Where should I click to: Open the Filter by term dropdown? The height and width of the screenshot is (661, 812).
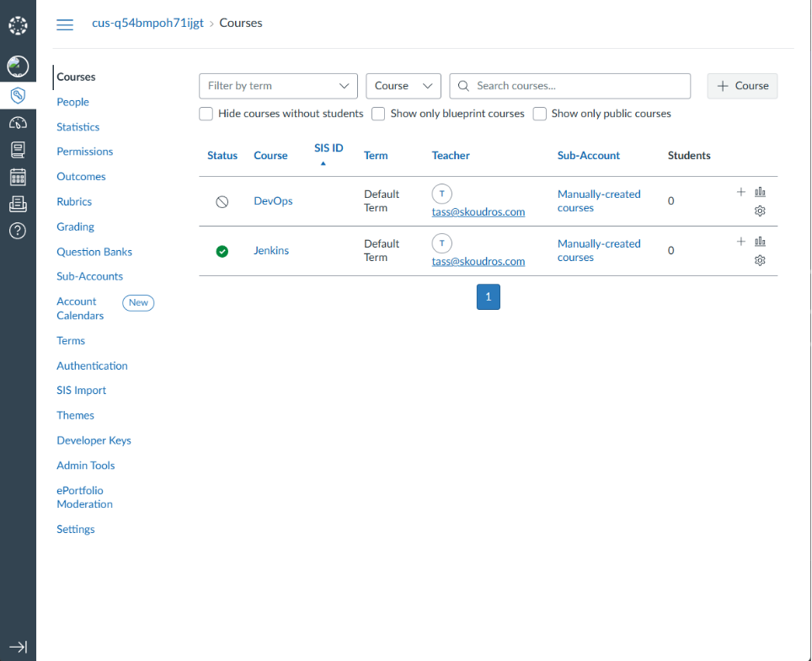point(278,86)
